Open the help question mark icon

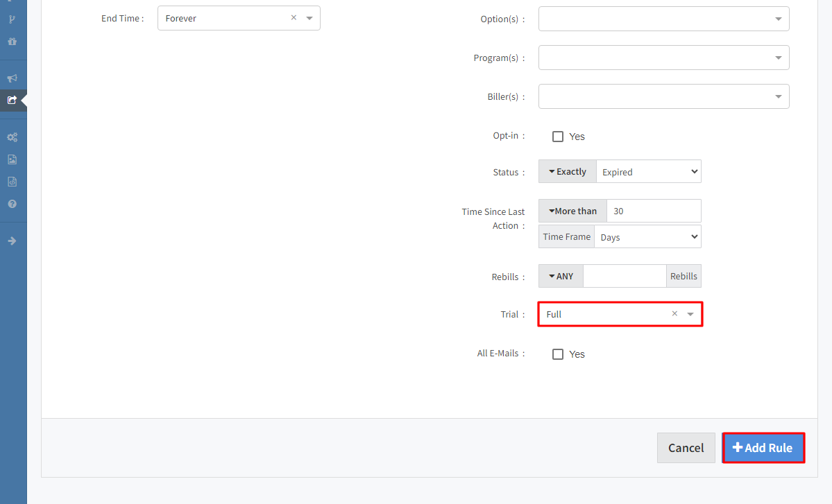12,205
